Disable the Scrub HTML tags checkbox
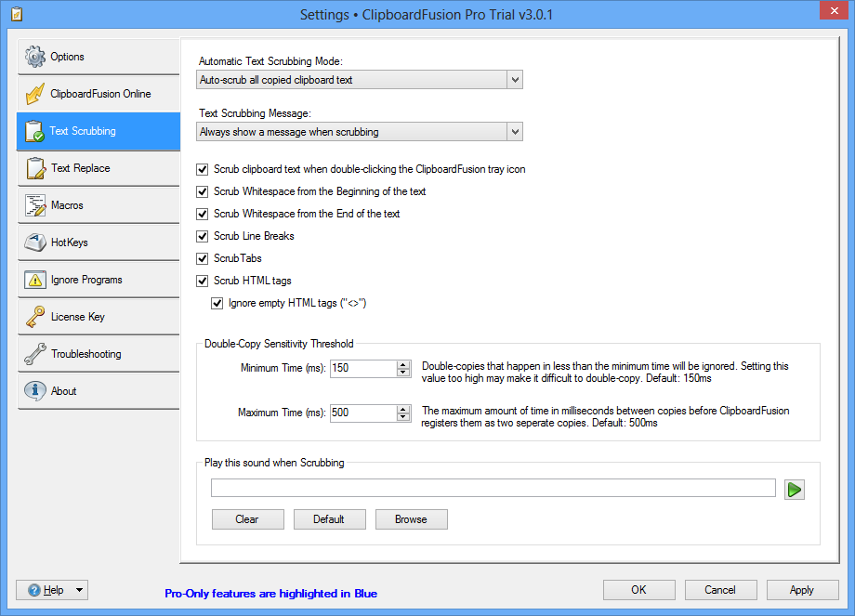 coord(203,282)
